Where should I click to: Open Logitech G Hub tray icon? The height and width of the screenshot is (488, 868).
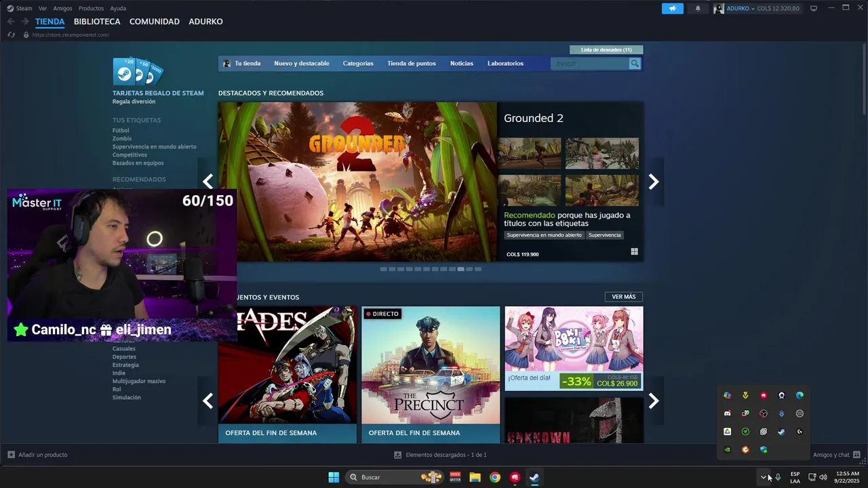click(x=800, y=432)
